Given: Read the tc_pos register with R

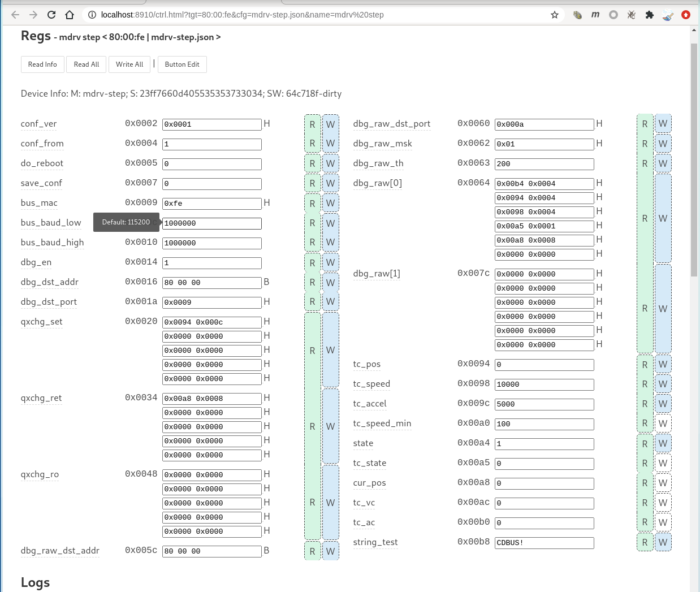Looking at the screenshot, I should (x=645, y=365).
